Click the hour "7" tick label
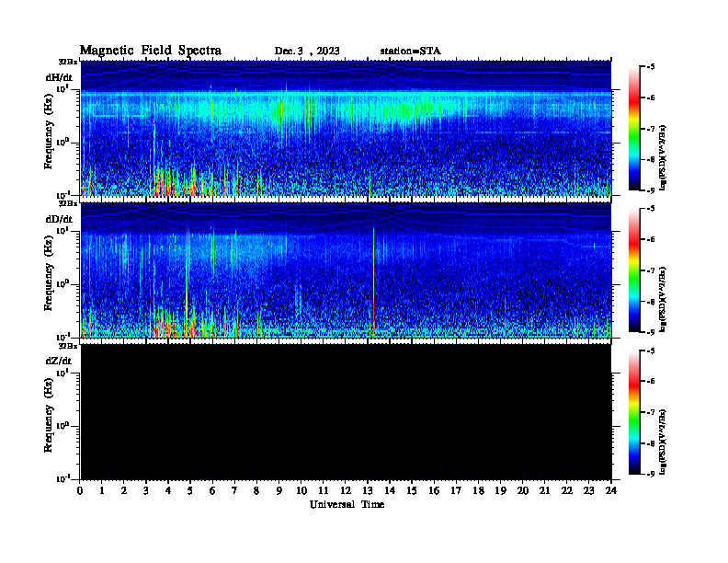This screenshot has height=563, width=728. 234,491
